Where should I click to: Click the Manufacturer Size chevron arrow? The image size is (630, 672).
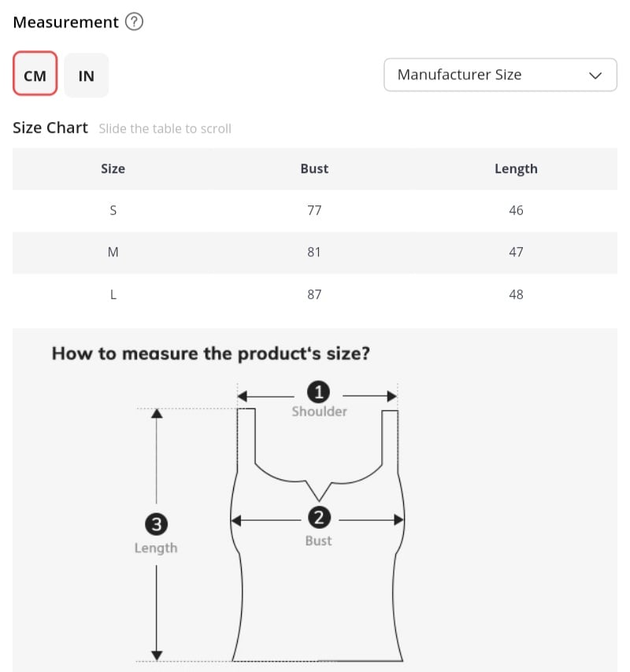pyautogui.click(x=595, y=76)
